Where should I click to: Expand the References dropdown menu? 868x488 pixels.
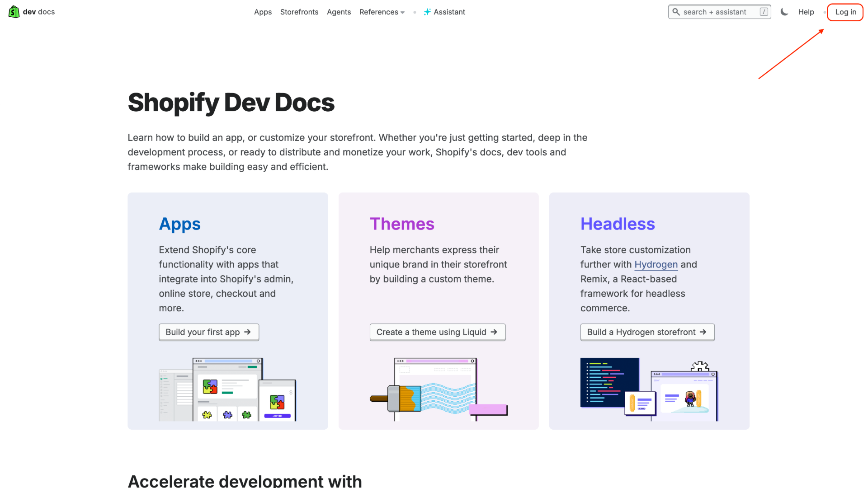(382, 12)
